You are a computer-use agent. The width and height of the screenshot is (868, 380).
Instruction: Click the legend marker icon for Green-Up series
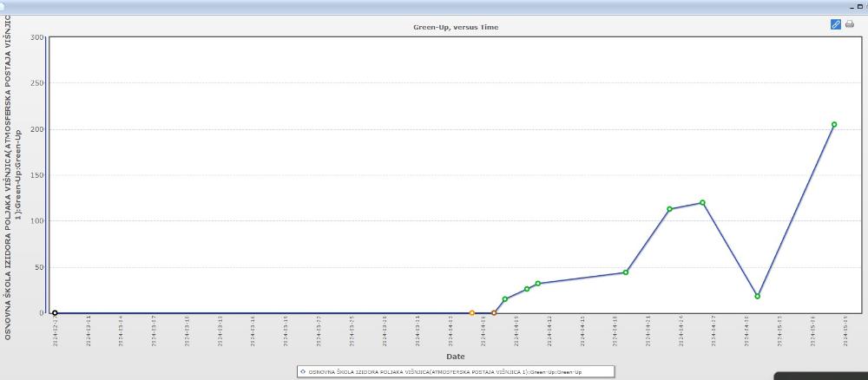click(302, 370)
